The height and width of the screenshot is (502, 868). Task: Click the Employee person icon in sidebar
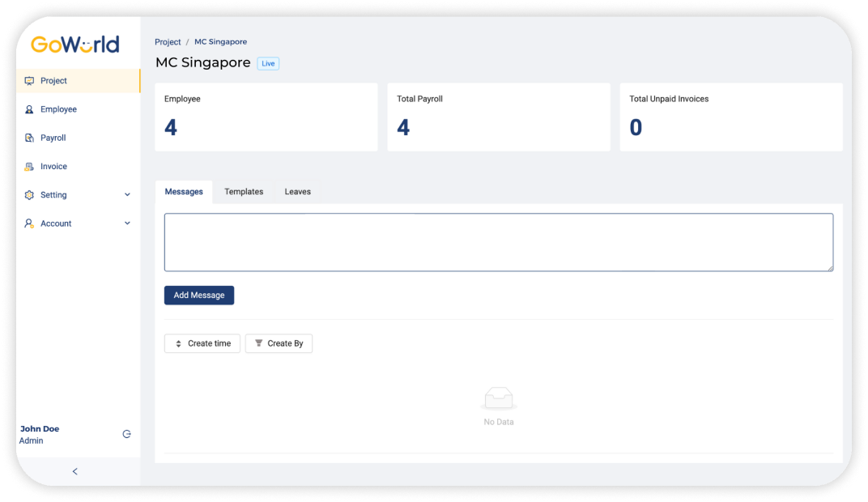click(x=29, y=109)
